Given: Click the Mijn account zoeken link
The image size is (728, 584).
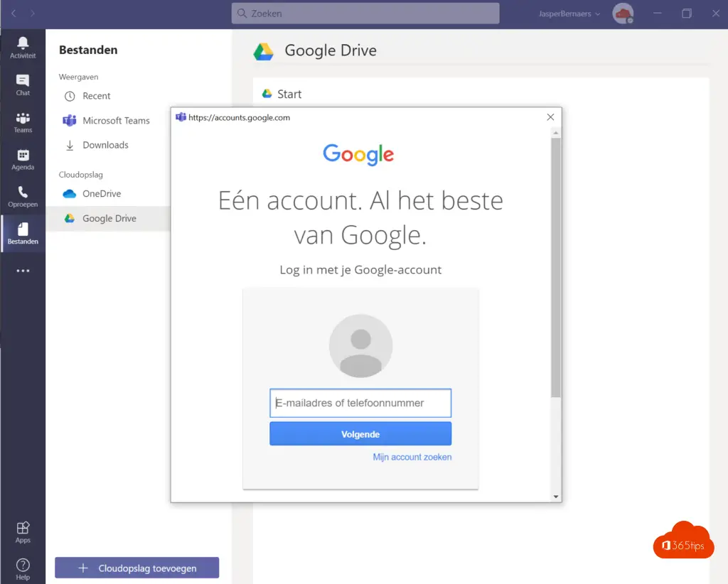Looking at the screenshot, I should click(x=412, y=457).
